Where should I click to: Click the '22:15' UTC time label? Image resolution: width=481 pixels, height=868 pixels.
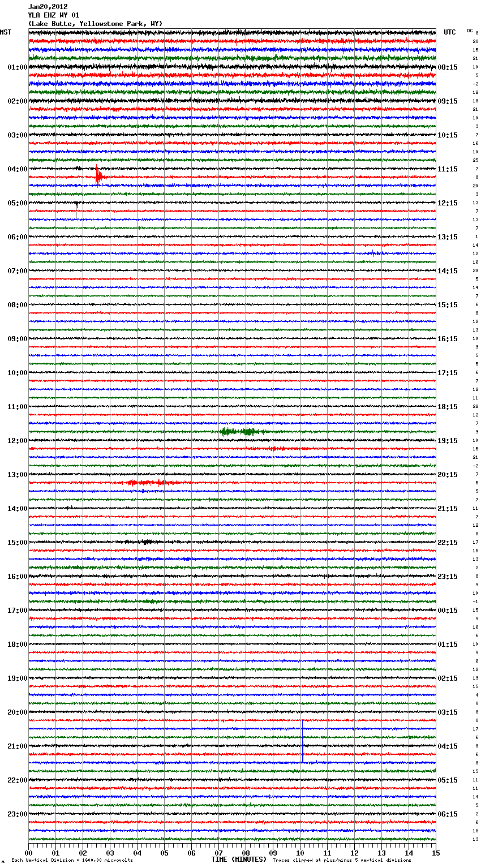(448, 543)
